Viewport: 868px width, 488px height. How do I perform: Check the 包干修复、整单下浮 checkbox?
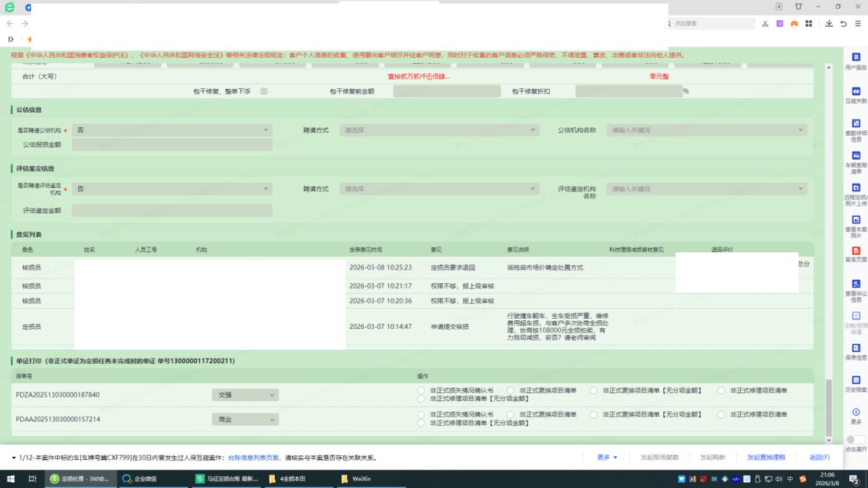(x=264, y=91)
